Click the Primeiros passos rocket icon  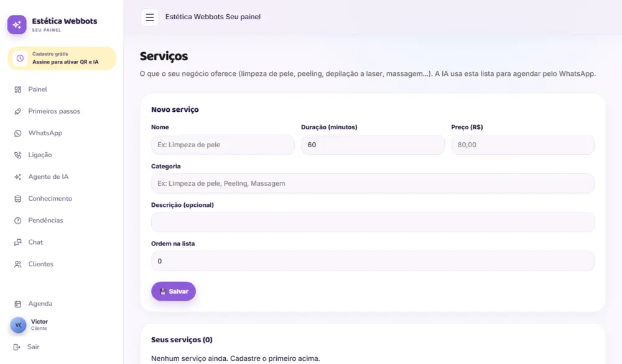click(x=18, y=111)
